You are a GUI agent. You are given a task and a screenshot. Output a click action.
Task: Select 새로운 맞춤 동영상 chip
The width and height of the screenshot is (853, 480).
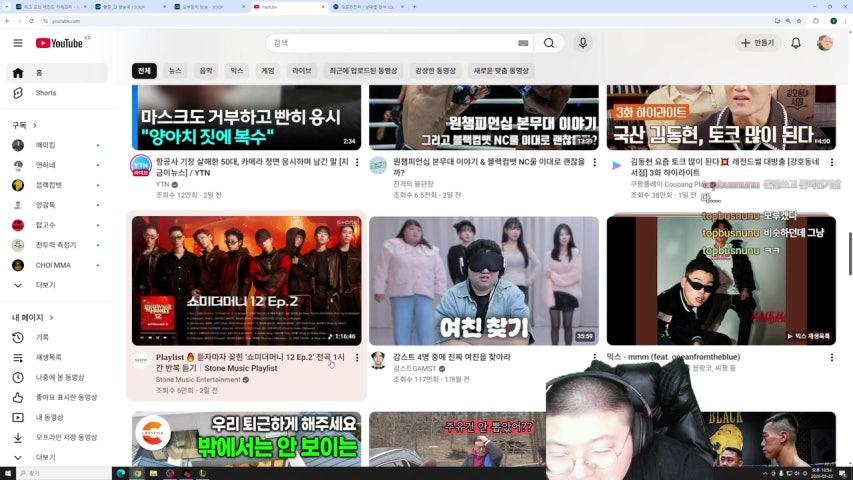tap(501, 71)
